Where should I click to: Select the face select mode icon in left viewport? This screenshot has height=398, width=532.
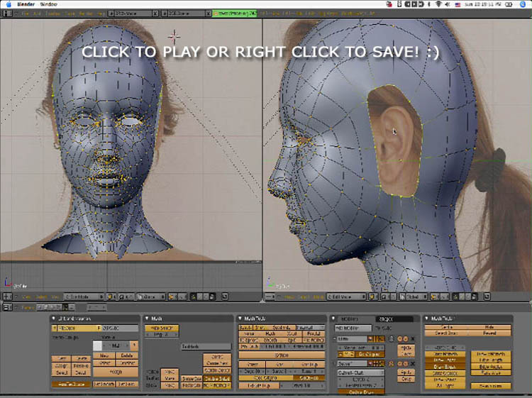pyautogui.click(x=206, y=297)
